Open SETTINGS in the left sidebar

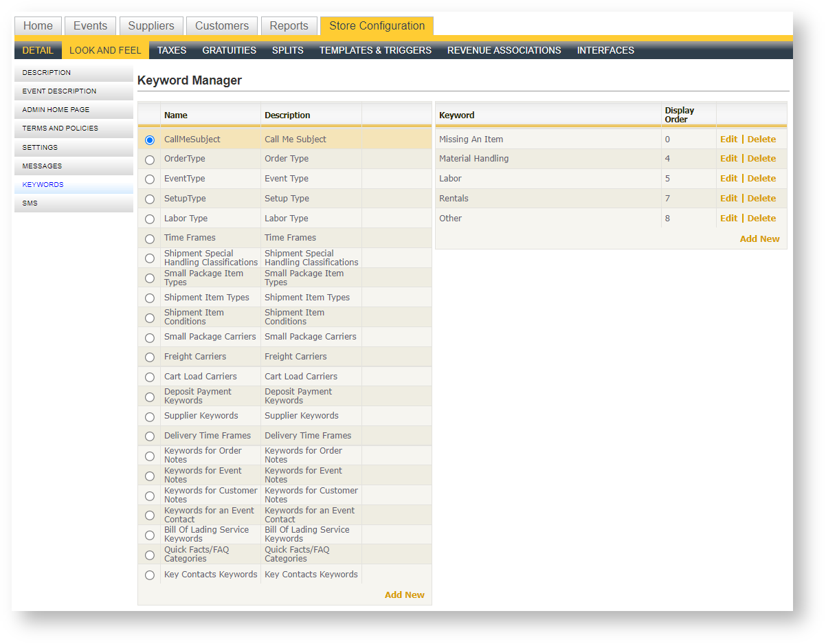tap(40, 148)
